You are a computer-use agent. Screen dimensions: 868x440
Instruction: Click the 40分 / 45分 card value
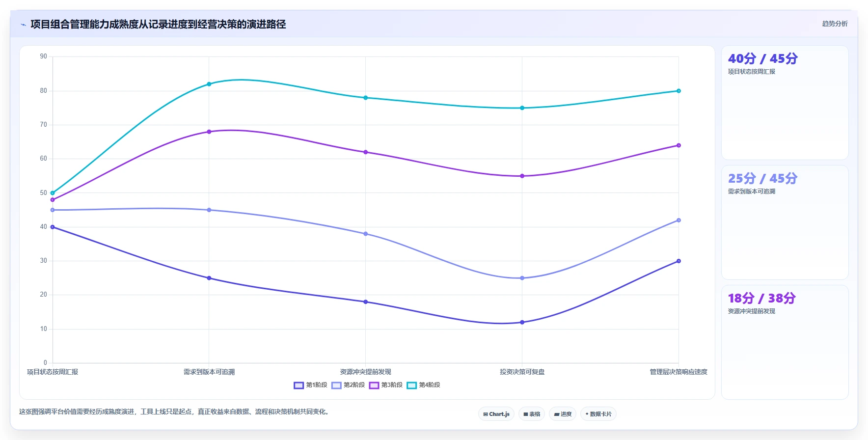(x=763, y=58)
